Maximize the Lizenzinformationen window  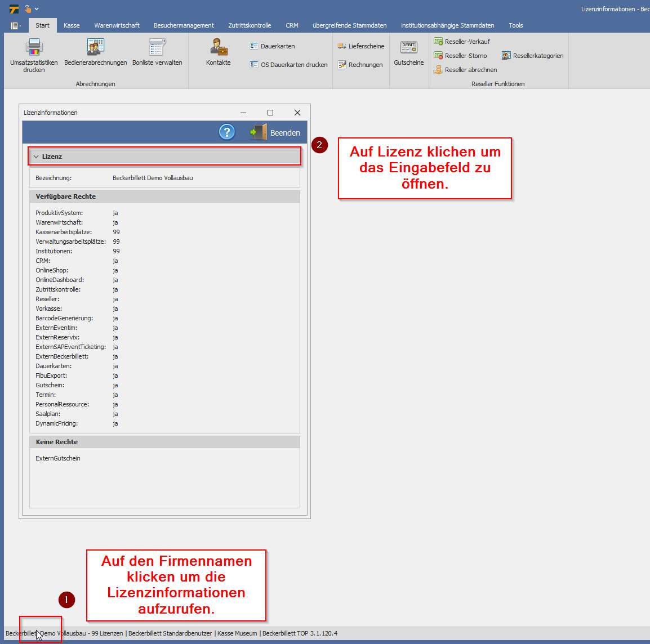270,113
